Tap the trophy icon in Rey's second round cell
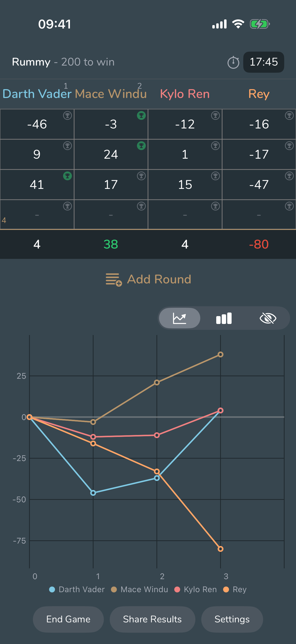 pyautogui.click(x=289, y=145)
